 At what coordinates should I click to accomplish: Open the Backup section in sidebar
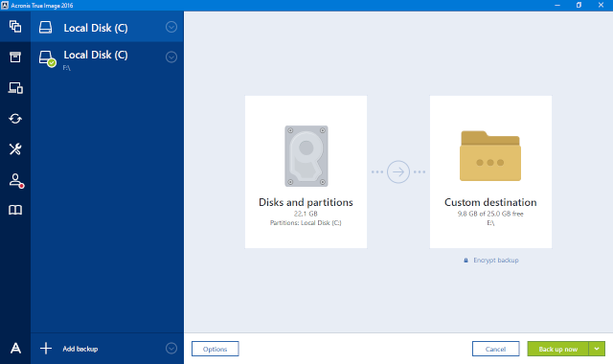15,27
